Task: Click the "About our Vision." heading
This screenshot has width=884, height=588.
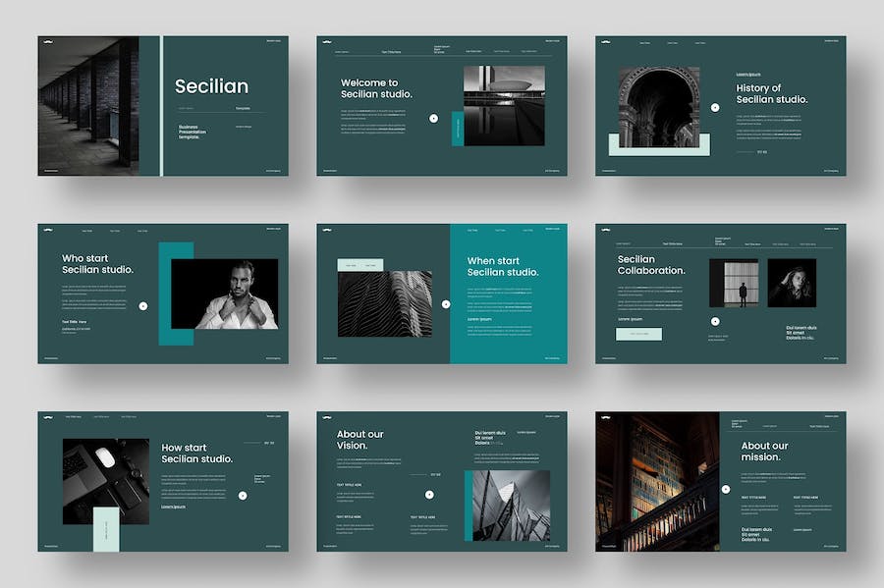Action: coord(359,440)
